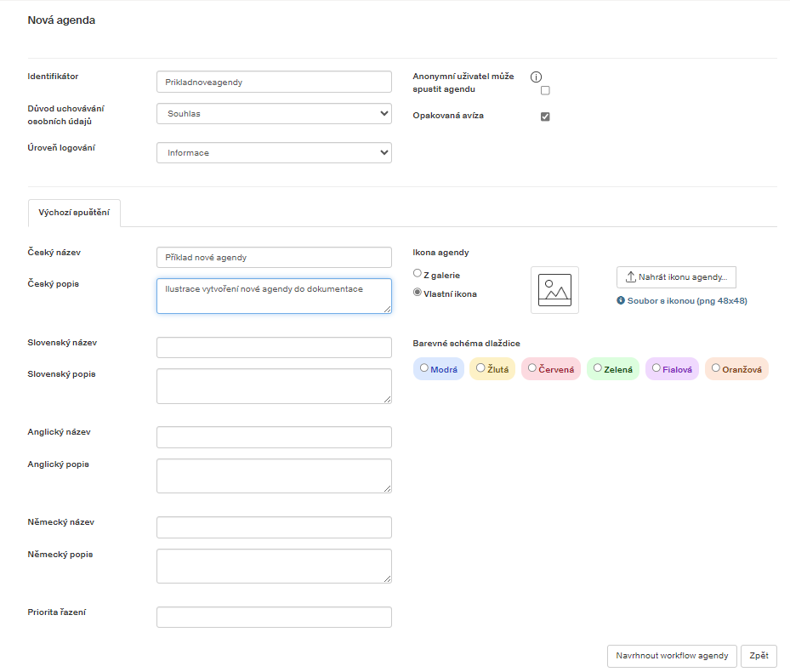
Task: Enable anonymous user can start agenda checkbox
Action: coord(545,90)
